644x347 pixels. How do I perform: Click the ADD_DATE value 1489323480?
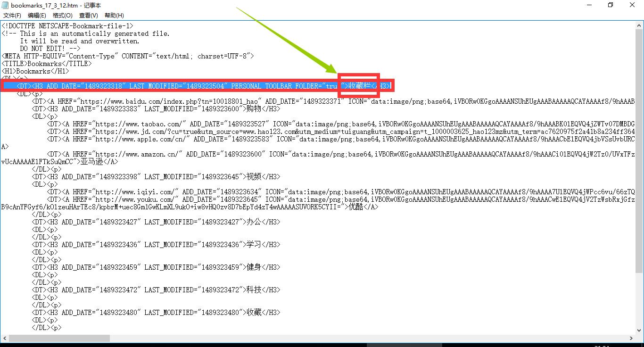point(118,313)
